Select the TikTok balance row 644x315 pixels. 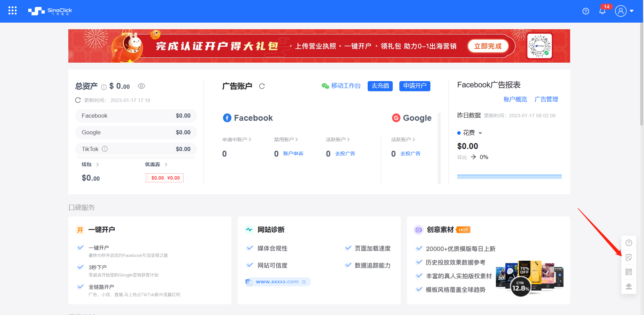pyautogui.click(x=136, y=149)
